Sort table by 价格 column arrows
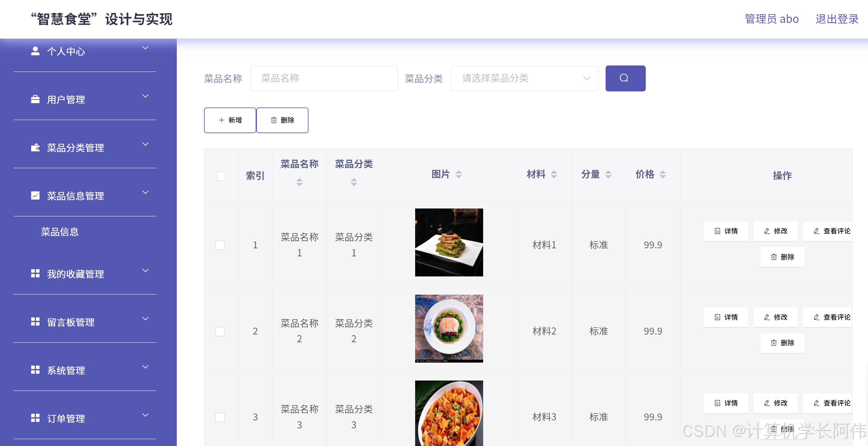The image size is (868, 446). click(x=662, y=175)
